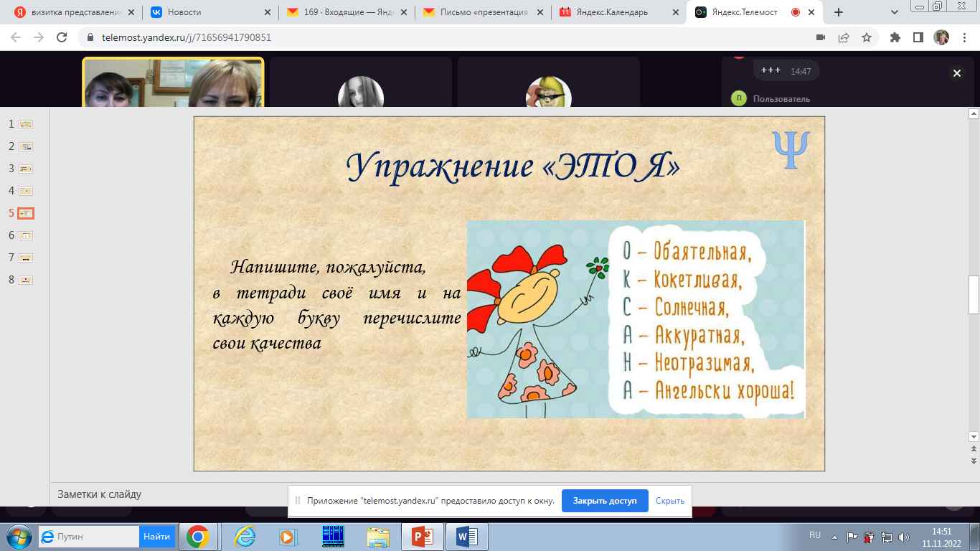Switch to Word on the taskbar
Image resolution: width=980 pixels, height=551 pixels.
467,536
